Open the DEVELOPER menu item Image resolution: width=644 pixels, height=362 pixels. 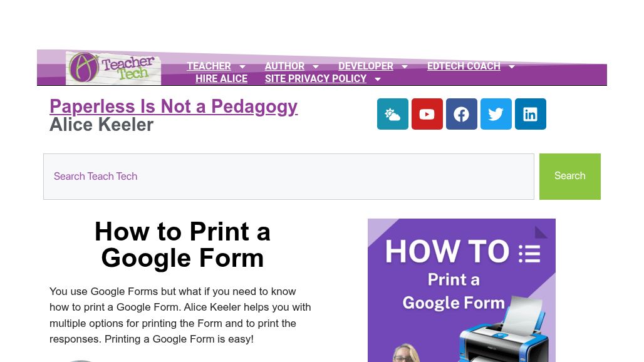366,66
